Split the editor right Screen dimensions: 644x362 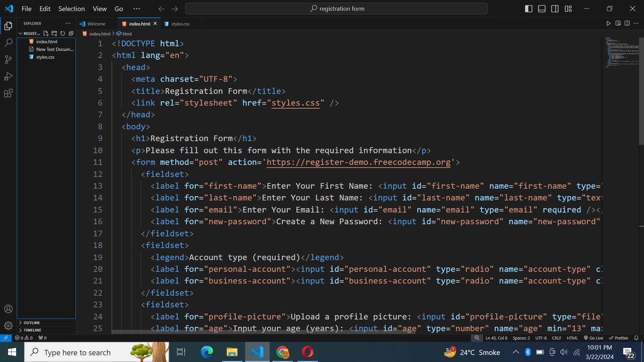click(627, 24)
